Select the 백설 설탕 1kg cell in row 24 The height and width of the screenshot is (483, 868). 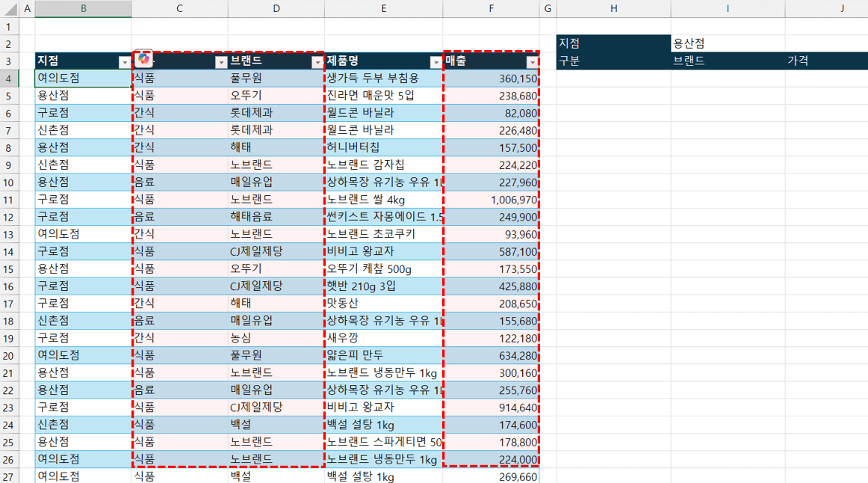(384, 425)
